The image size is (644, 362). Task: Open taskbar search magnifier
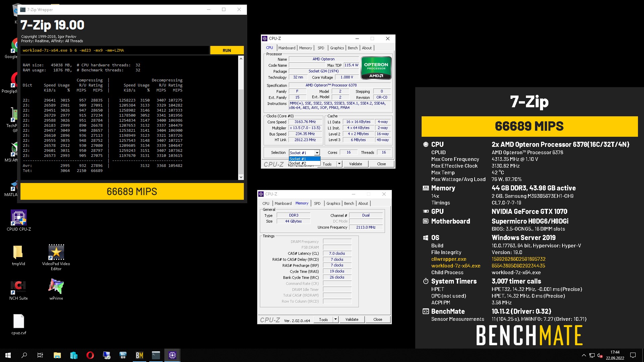[x=24, y=355]
